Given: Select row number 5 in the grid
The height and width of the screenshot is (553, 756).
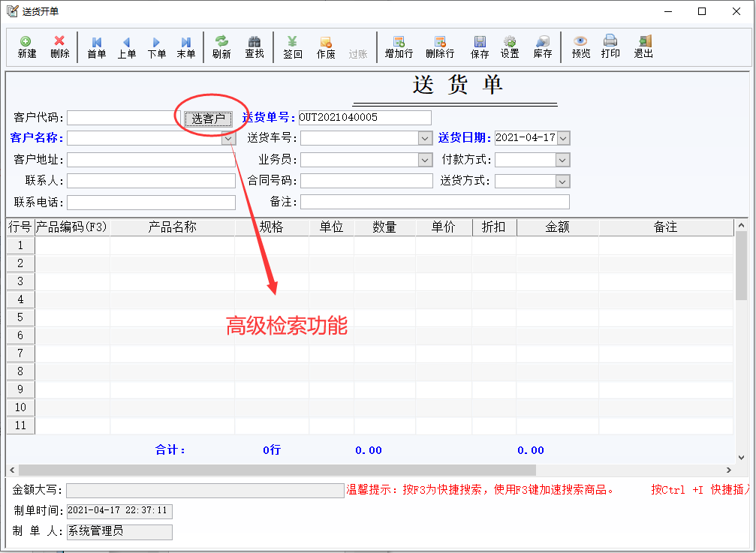Looking at the screenshot, I should 20,317.
